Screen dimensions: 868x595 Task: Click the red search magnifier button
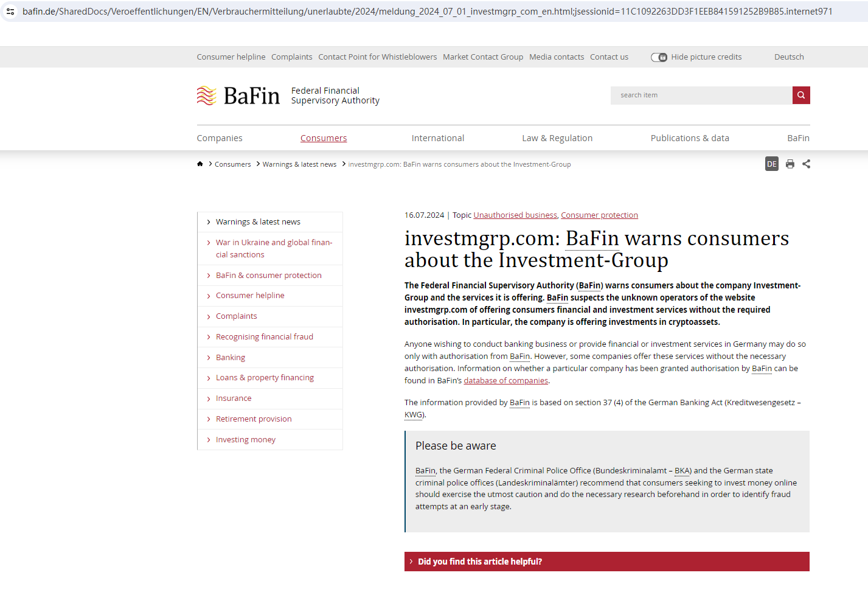point(801,95)
